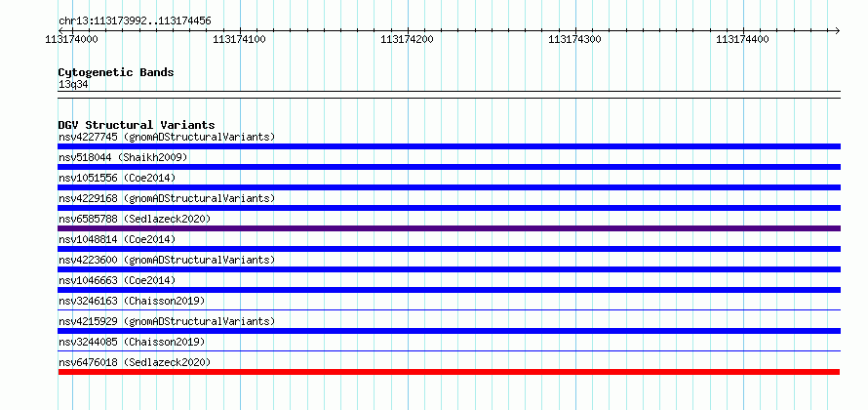Open variant label nsv3246163 (Chaisson2019)

pyautogui.click(x=132, y=301)
